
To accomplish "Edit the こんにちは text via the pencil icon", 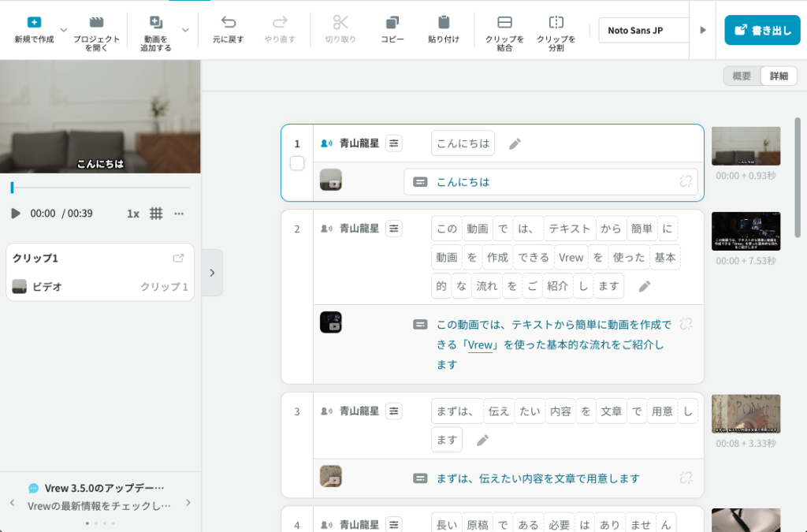I will pyautogui.click(x=515, y=143).
